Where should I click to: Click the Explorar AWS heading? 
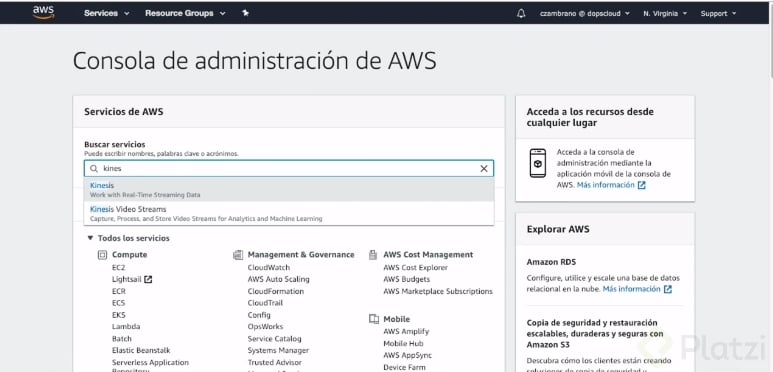click(558, 229)
